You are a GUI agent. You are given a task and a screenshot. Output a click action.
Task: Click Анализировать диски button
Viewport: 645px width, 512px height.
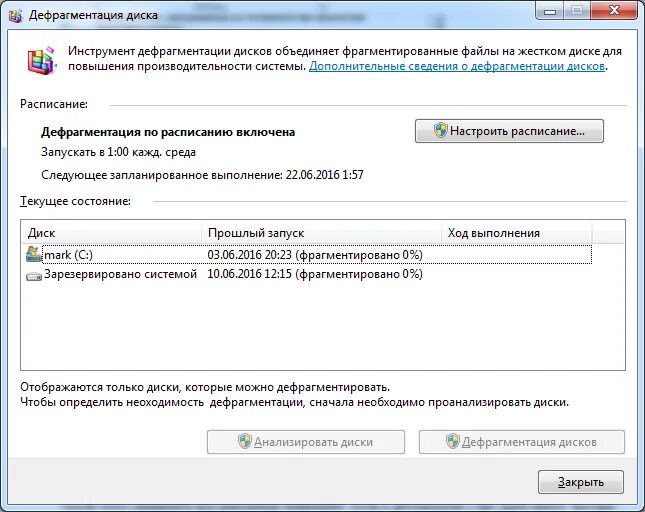coord(306,442)
